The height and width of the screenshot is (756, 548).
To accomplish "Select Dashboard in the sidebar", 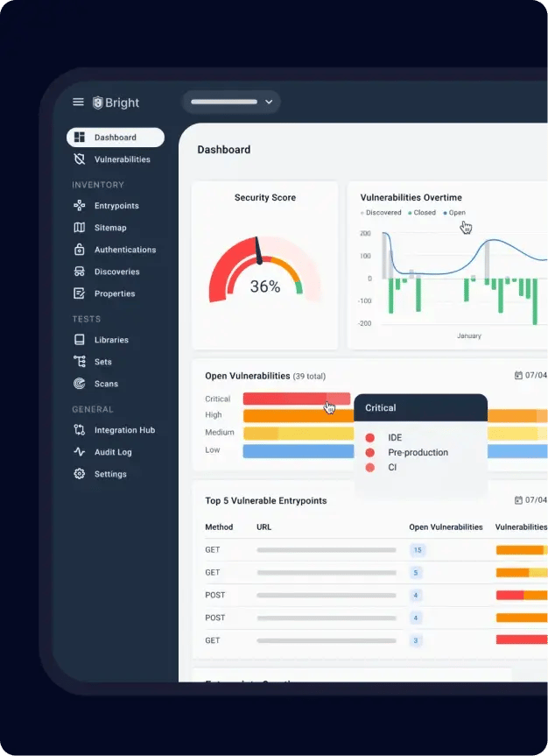I will point(115,138).
